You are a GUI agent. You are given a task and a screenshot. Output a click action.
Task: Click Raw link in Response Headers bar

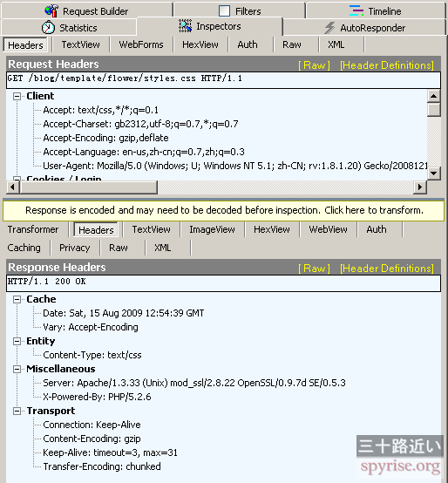coord(314,269)
